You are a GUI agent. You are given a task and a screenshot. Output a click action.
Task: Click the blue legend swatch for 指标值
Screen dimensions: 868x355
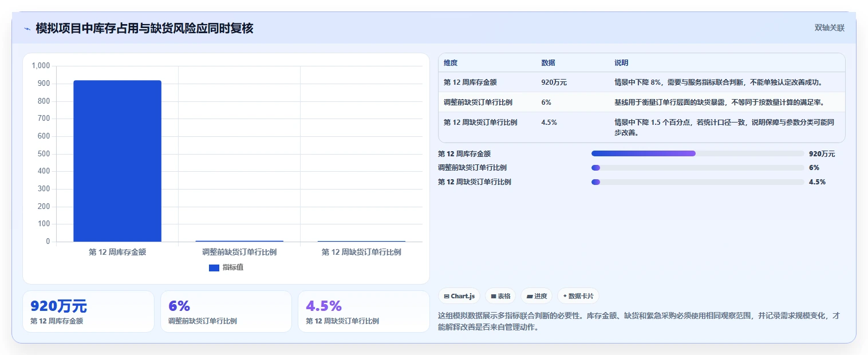[x=214, y=267]
